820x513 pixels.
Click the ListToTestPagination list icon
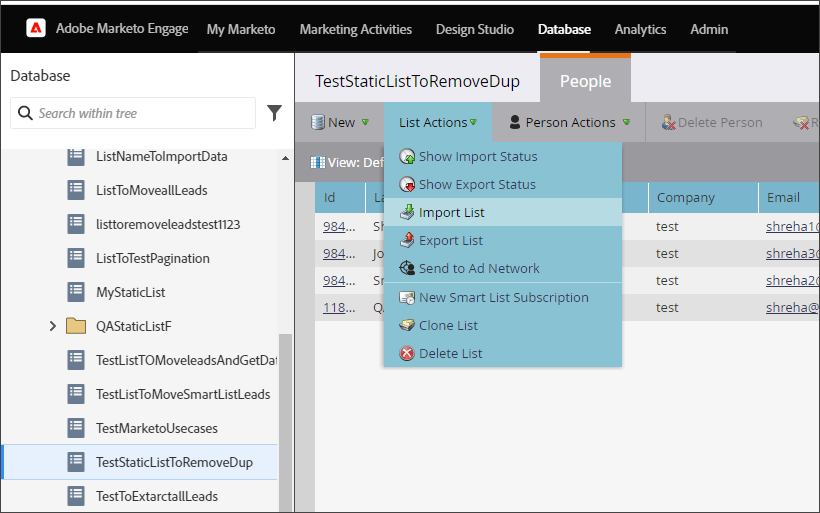click(76, 258)
